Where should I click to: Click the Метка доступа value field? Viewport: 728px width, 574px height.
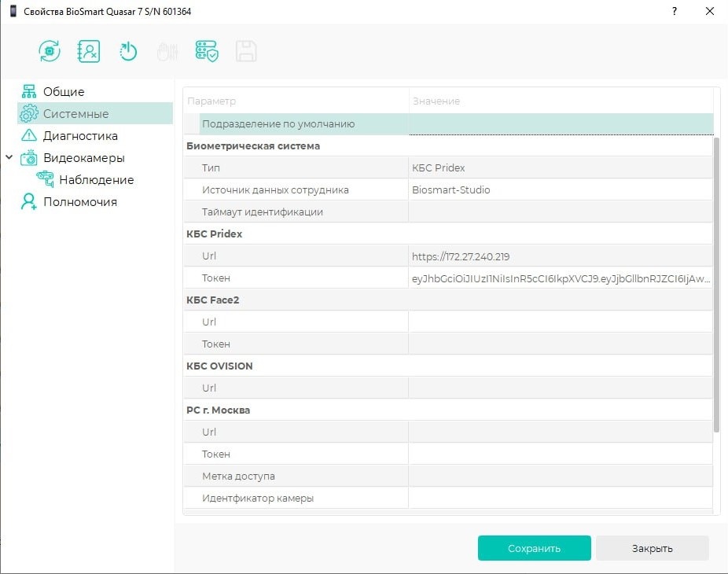[561, 476]
